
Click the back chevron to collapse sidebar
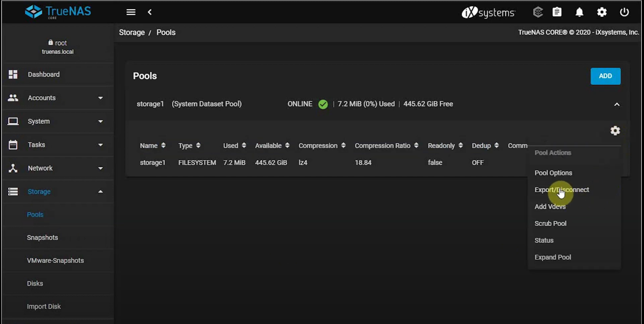coord(150,12)
